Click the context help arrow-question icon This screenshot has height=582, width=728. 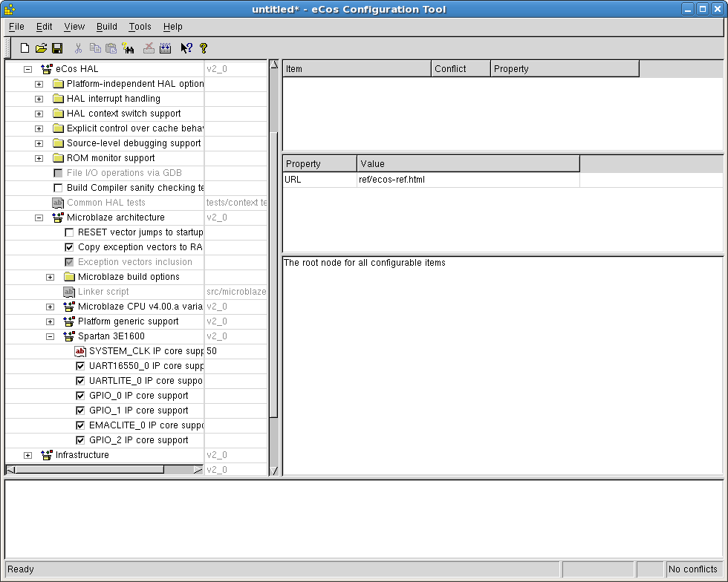coord(186,48)
